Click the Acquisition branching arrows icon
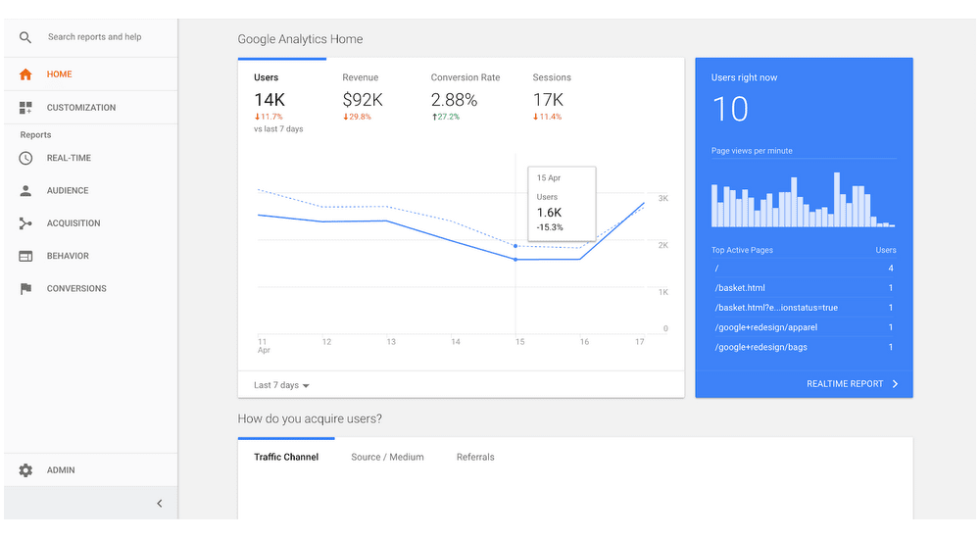The height and width of the screenshot is (539, 980). click(x=25, y=223)
